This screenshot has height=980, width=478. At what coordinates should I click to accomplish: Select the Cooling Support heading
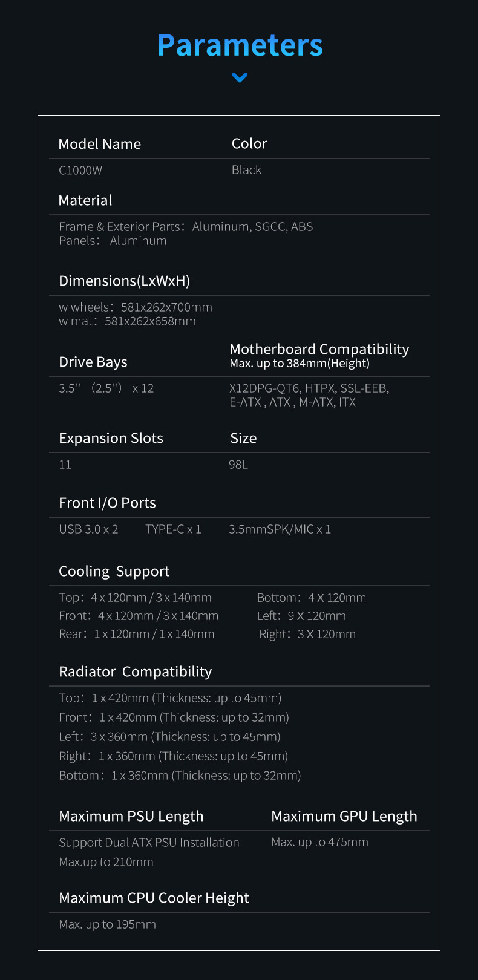pyautogui.click(x=114, y=571)
